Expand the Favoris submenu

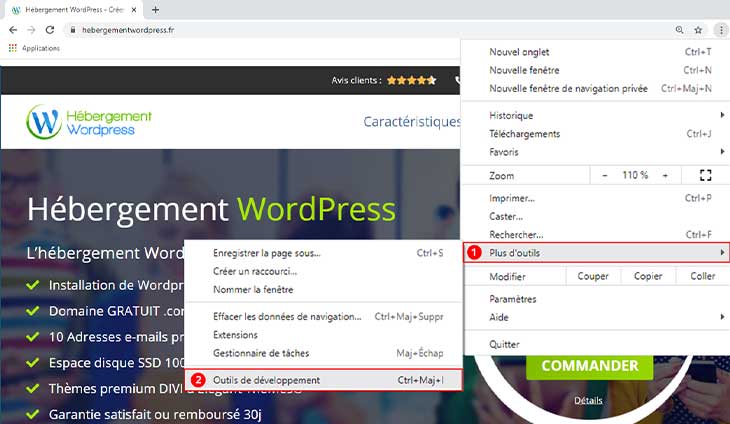coord(596,152)
